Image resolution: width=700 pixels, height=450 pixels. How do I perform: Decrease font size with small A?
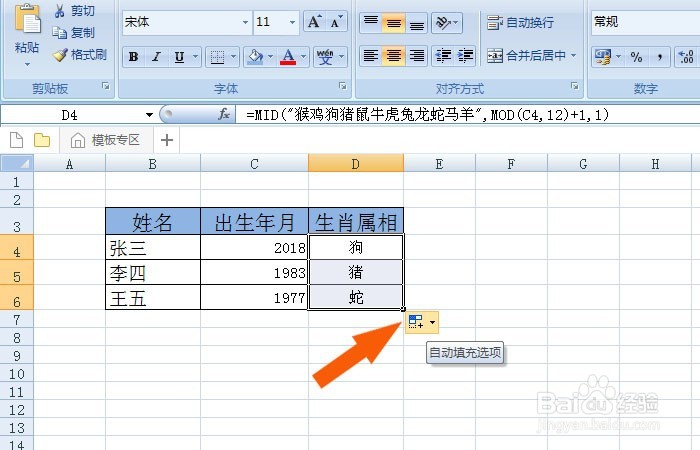coord(336,21)
